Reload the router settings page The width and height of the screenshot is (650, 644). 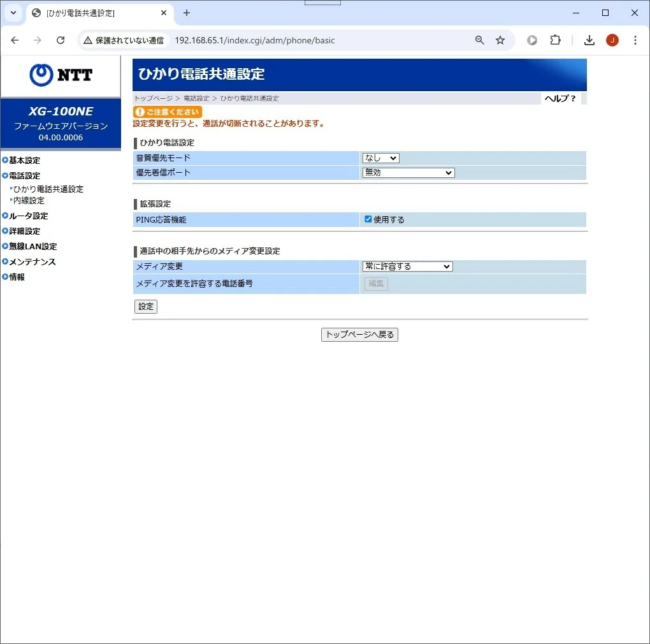[61, 40]
